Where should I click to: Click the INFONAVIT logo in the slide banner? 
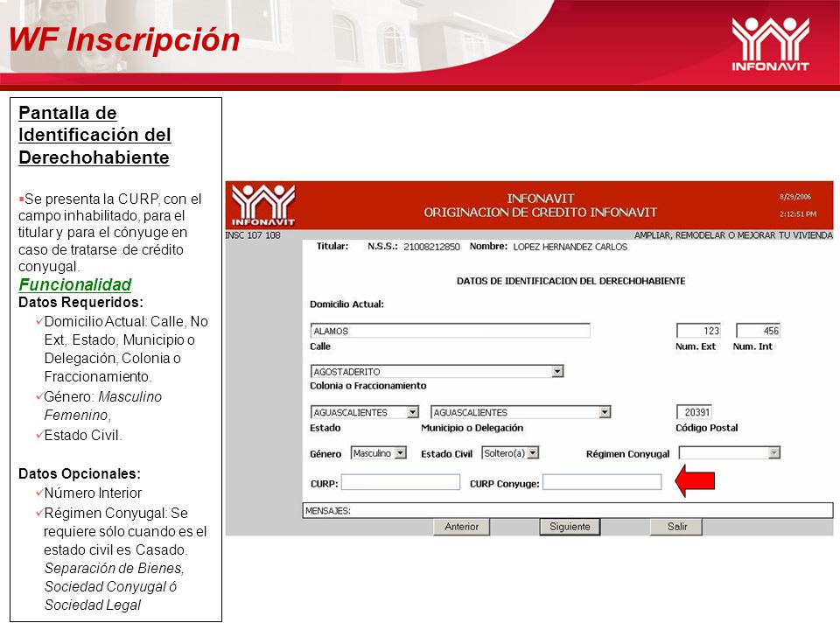pos(770,44)
